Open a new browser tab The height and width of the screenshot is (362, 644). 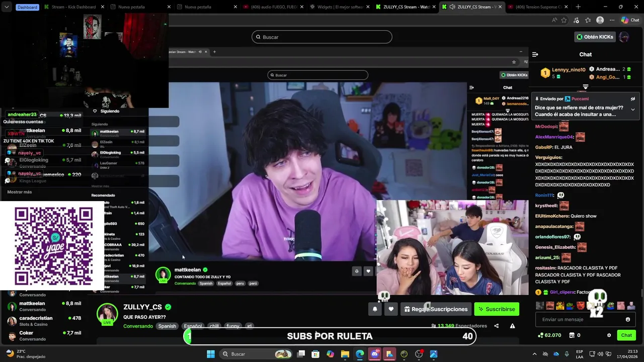(578, 7)
